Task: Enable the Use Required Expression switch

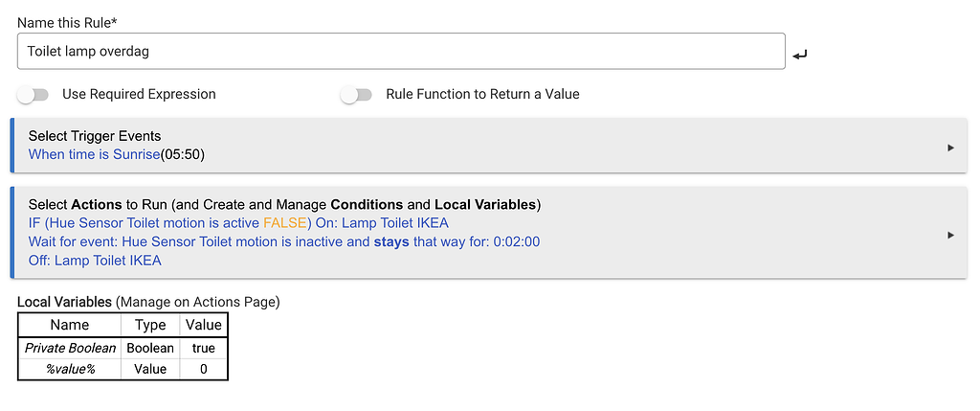Action: pyautogui.click(x=33, y=95)
